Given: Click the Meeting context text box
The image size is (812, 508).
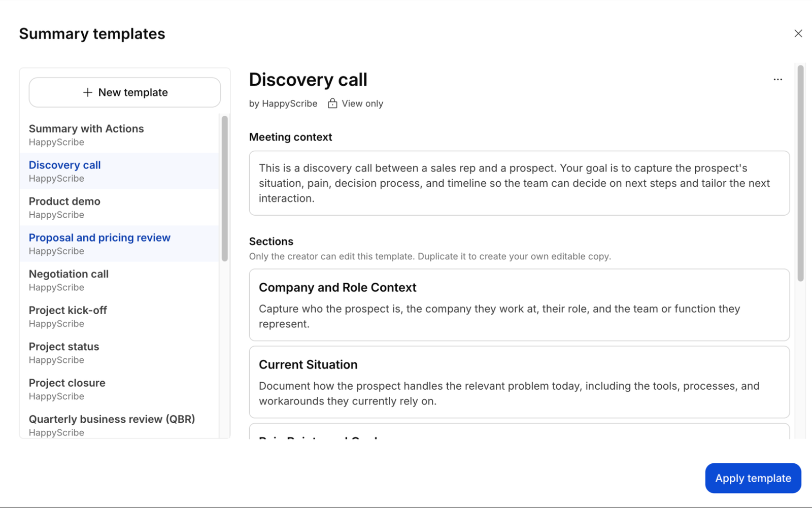Looking at the screenshot, I should coord(519,183).
